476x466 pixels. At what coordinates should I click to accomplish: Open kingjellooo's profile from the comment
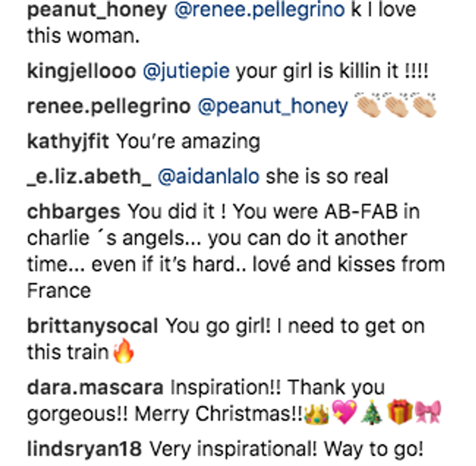click(81, 71)
